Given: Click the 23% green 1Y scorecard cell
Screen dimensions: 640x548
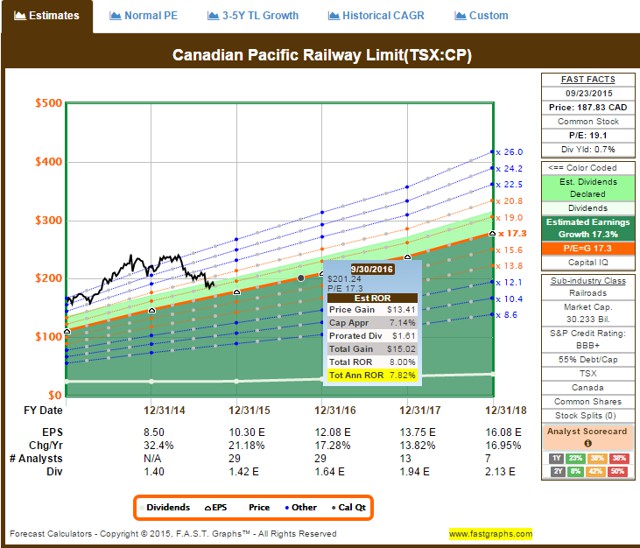Looking at the screenshot, I should point(576,458).
